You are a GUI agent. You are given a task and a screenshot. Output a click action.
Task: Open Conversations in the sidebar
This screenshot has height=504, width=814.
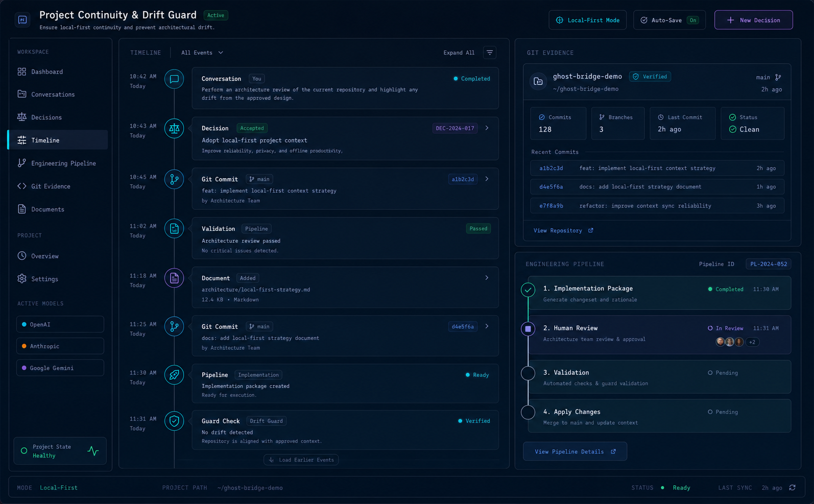tap(58, 94)
